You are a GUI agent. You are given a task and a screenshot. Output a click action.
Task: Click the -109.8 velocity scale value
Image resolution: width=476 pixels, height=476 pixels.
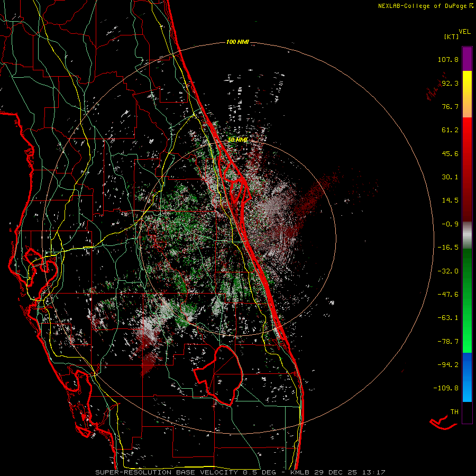tap(446, 388)
